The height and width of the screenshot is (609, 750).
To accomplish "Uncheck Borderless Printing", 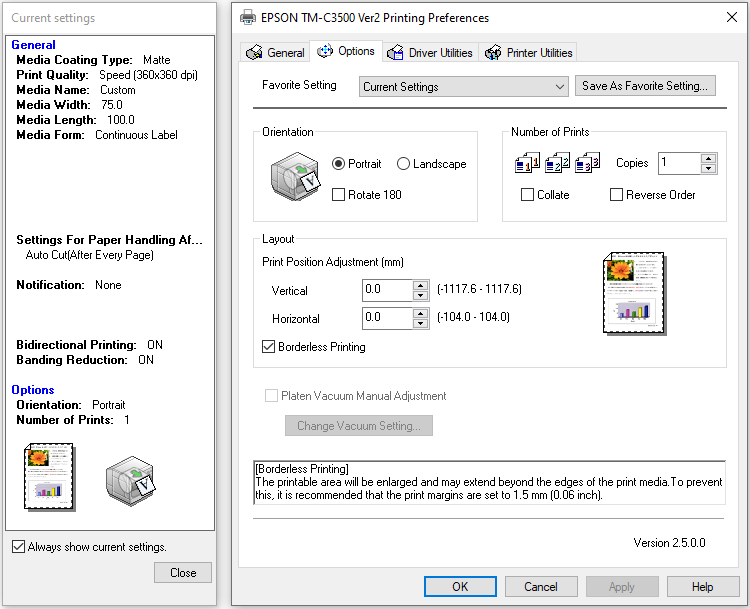I will pyautogui.click(x=269, y=347).
